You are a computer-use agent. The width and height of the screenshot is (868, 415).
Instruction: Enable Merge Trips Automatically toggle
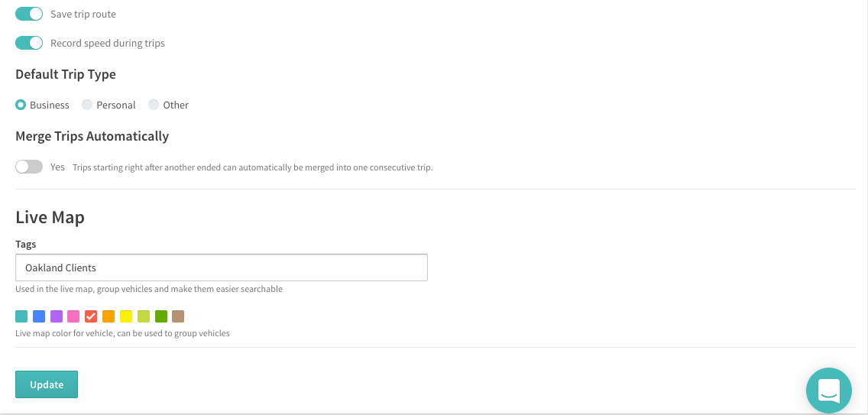(29, 167)
